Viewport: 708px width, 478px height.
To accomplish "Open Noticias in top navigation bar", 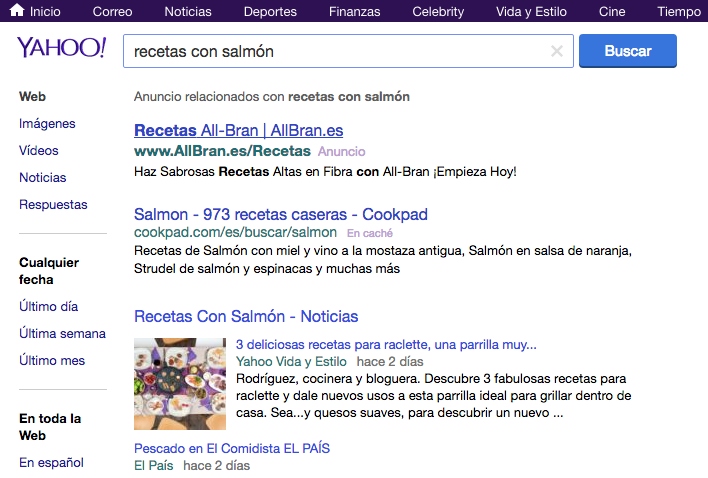I will 188,11.
